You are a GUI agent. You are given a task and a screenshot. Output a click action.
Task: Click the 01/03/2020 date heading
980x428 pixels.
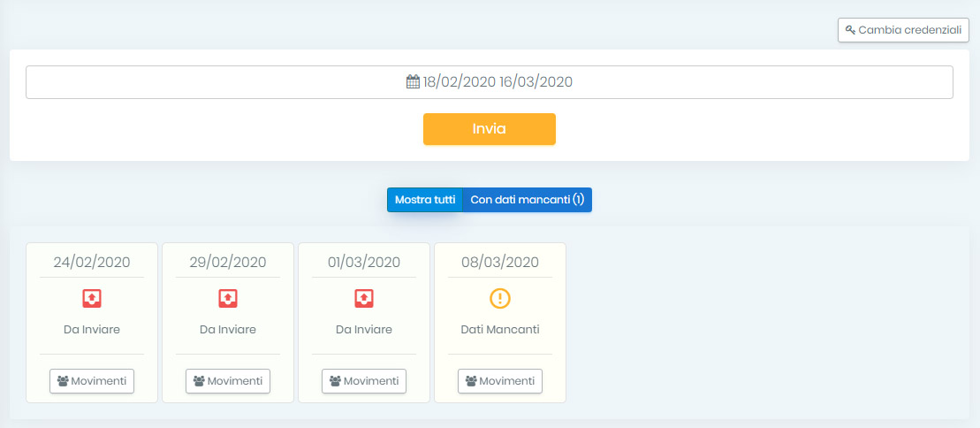[x=364, y=262]
